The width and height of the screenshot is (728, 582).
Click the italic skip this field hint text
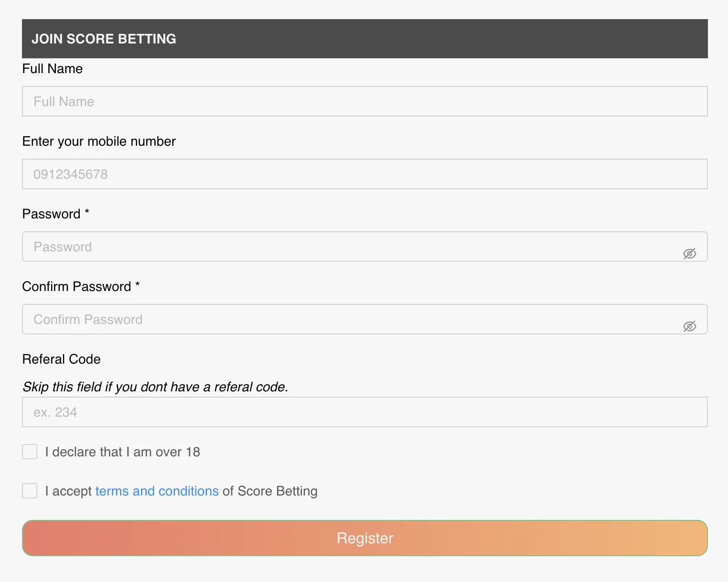click(155, 387)
